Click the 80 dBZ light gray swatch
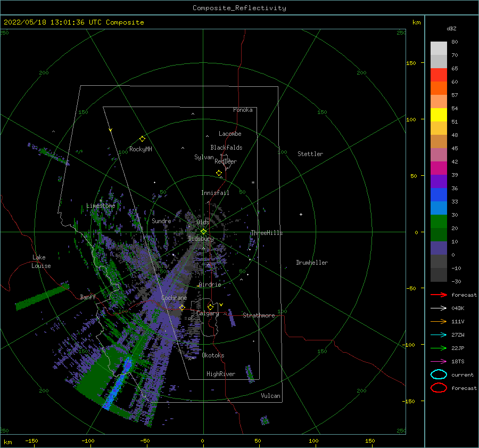 click(x=439, y=48)
